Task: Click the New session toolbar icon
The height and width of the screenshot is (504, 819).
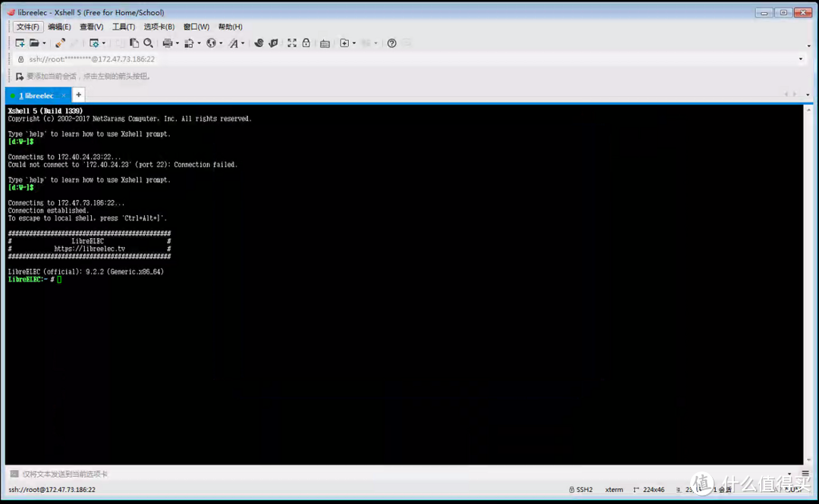Action: 20,43
